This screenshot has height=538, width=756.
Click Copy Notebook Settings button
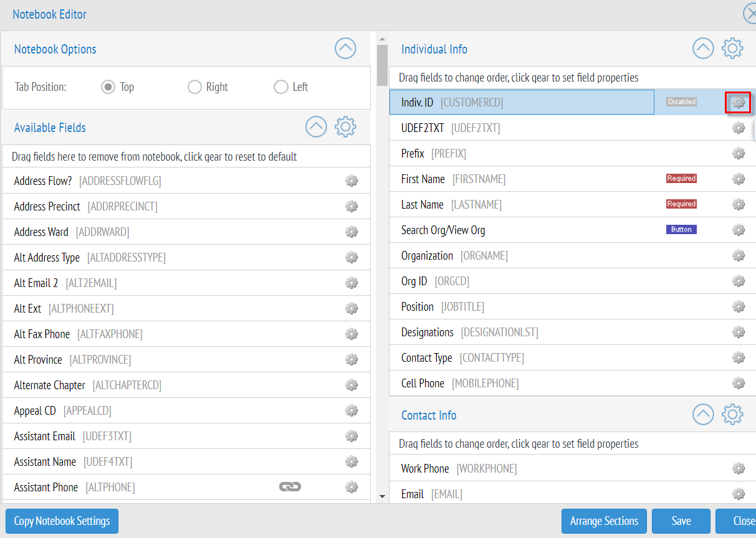pos(62,521)
